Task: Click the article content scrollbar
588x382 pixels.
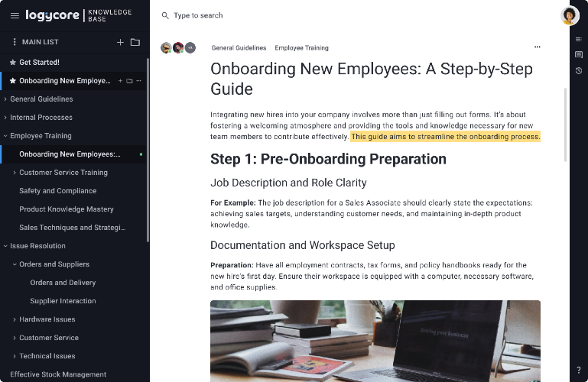Action: pos(566,125)
